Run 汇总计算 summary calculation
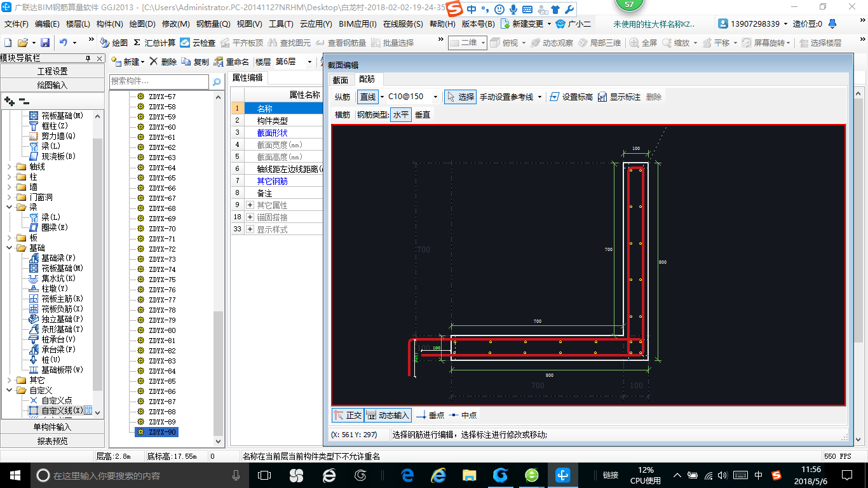 [154, 43]
